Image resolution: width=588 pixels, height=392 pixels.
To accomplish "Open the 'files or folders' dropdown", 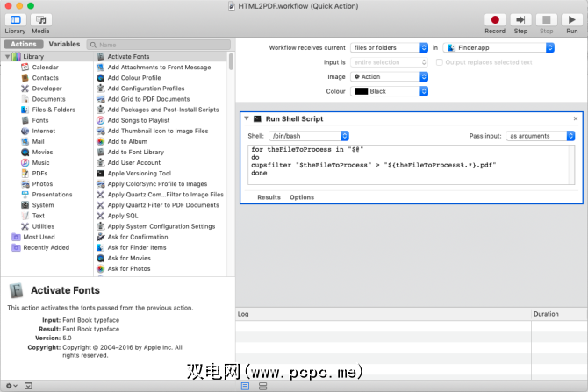I will tap(389, 47).
